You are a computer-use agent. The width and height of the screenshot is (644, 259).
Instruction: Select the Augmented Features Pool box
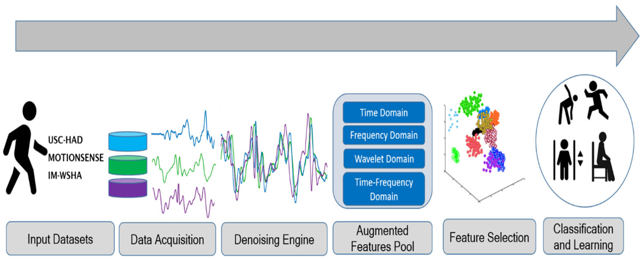click(x=382, y=238)
